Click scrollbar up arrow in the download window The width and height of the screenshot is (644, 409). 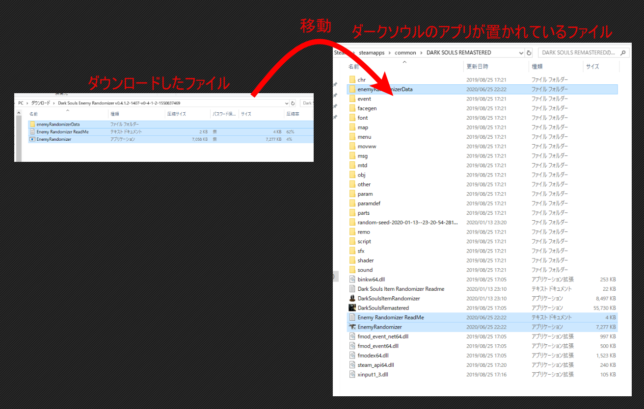[18, 113]
